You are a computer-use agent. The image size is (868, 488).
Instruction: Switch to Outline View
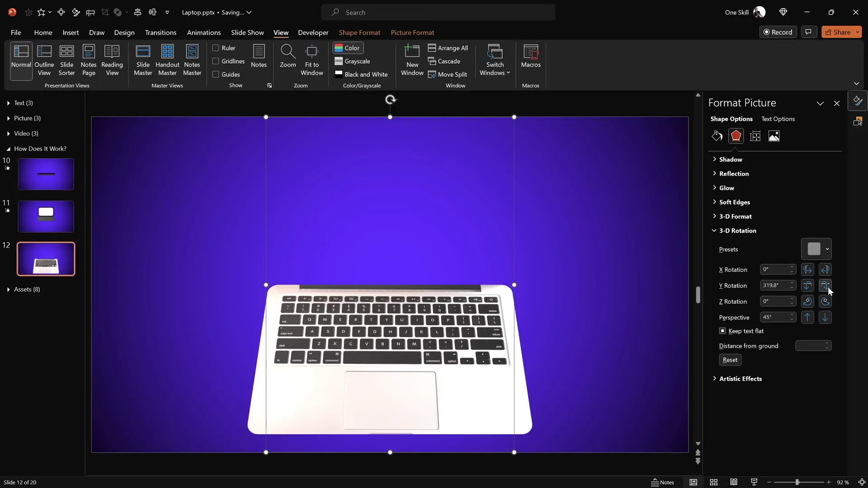coord(44,60)
